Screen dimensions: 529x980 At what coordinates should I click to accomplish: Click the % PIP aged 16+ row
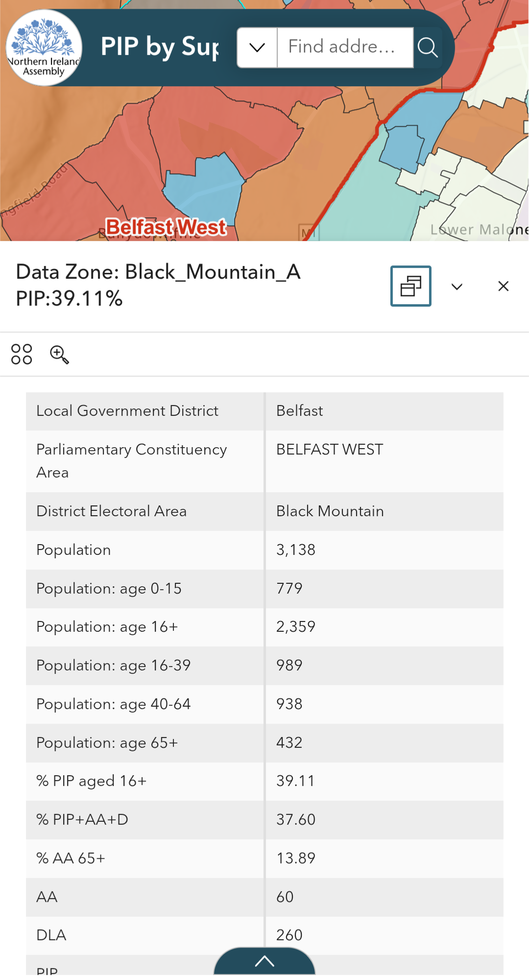click(x=264, y=781)
